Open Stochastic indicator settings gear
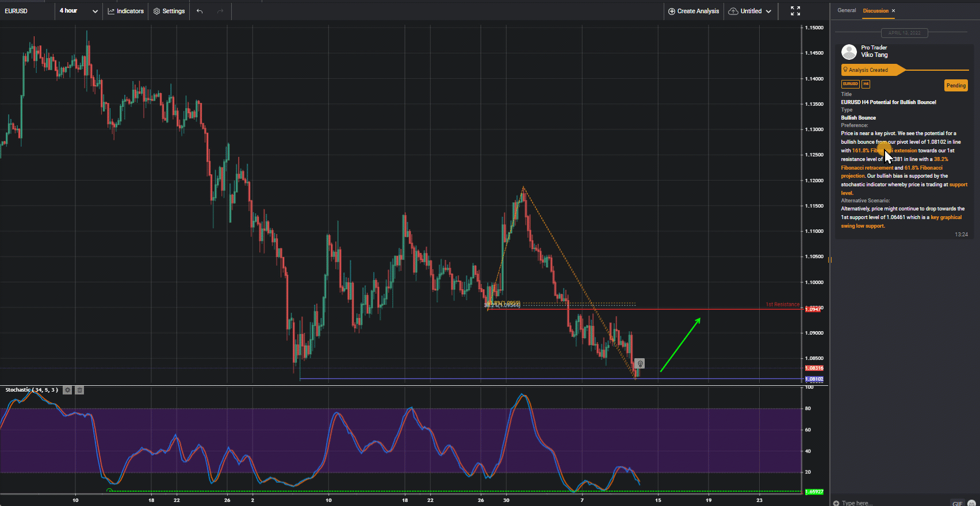 pos(67,390)
